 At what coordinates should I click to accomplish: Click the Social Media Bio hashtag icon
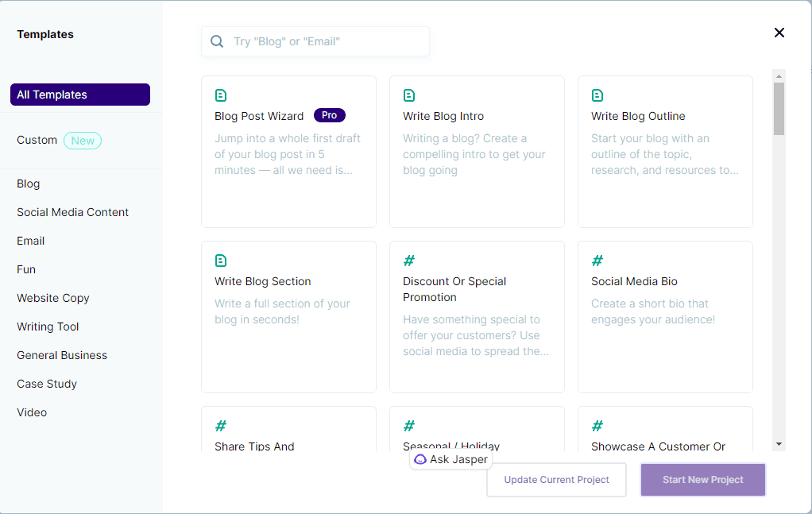pos(597,260)
